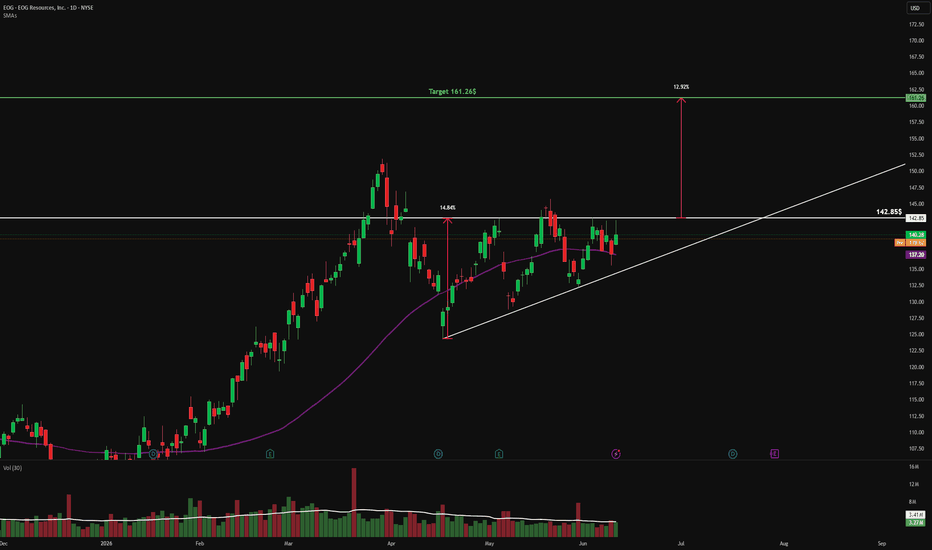Select the 14.84% measurement label
The image size is (932, 550).
448,208
